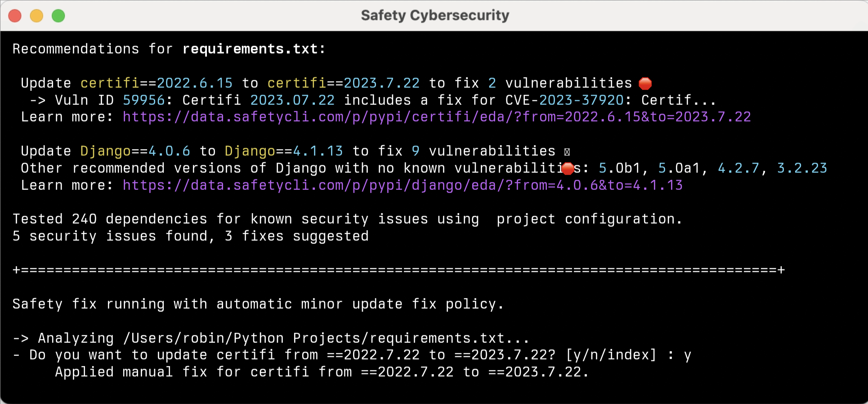Click the typed y answer at the prompt
The height and width of the screenshot is (404, 868).
687,355
